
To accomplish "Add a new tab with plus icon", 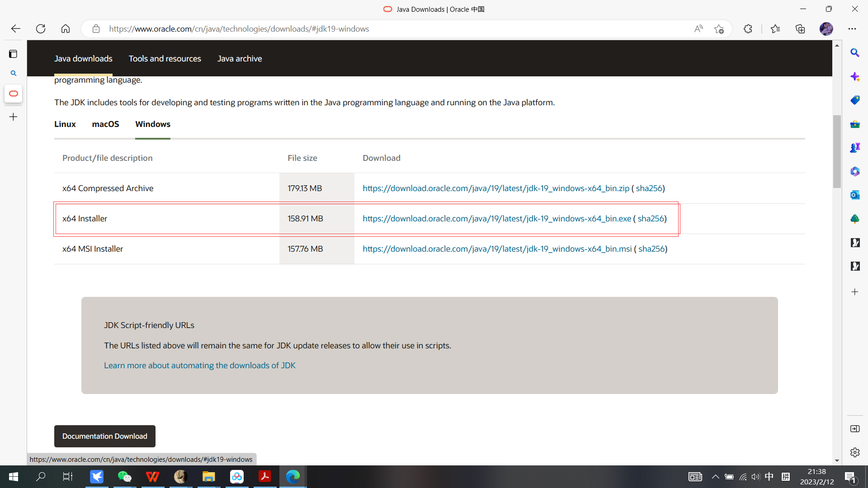I will [x=14, y=117].
